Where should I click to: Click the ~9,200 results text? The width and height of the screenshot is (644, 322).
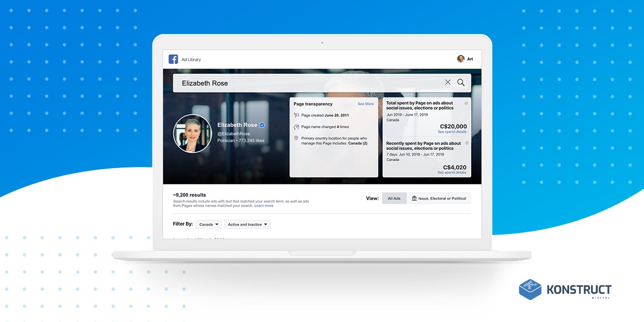[x=190, y=195]
